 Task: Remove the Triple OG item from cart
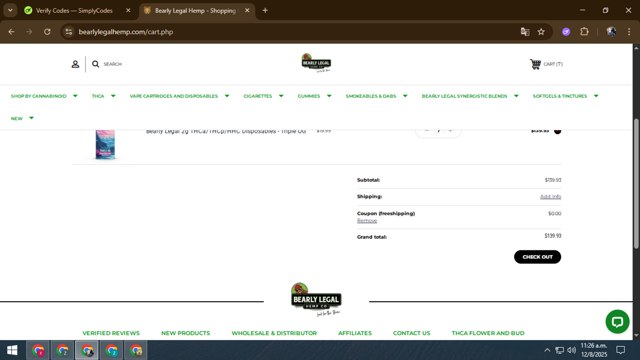point(558,131)
